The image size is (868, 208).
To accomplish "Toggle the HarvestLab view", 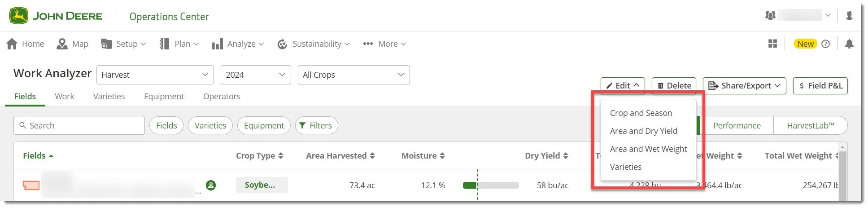I will (810, 125).
